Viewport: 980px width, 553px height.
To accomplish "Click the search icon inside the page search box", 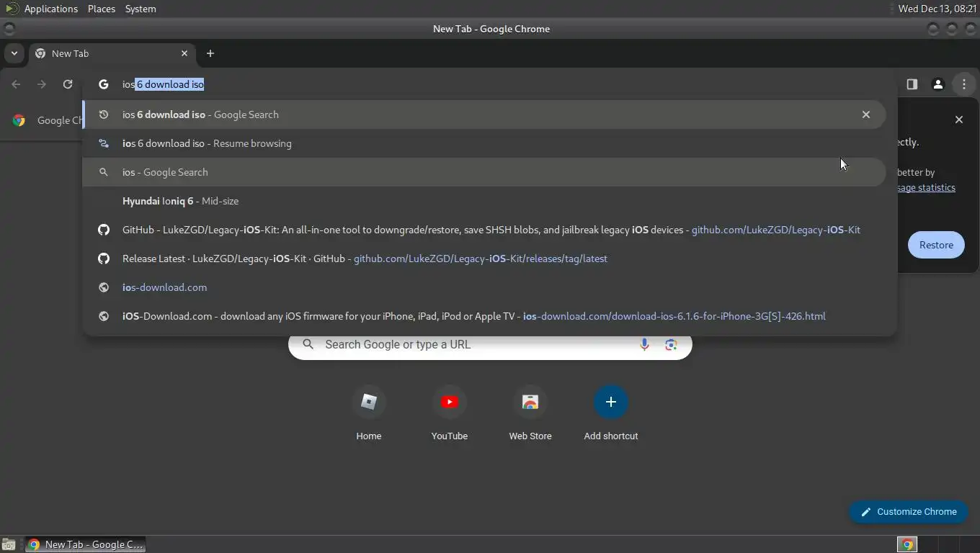I will 308,344.
